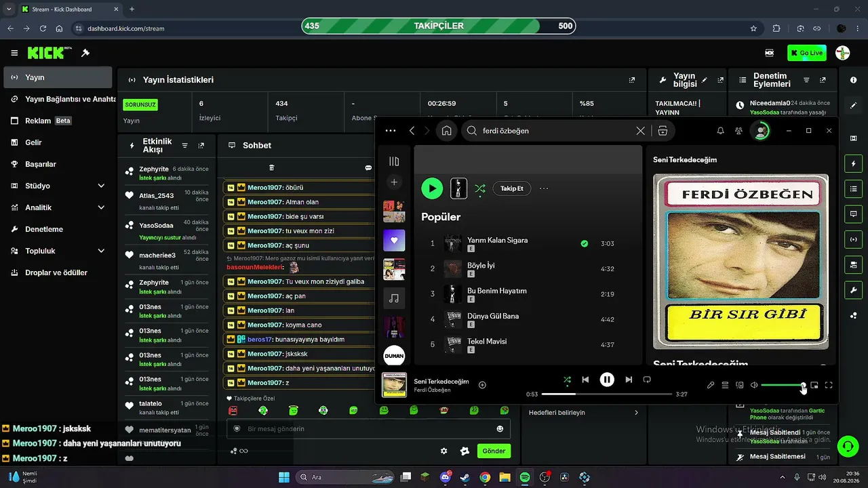This screenshot has height=488, width=868.
Task: Go to Gelir in the Kick sidebar
Action: tap(58, 142)
